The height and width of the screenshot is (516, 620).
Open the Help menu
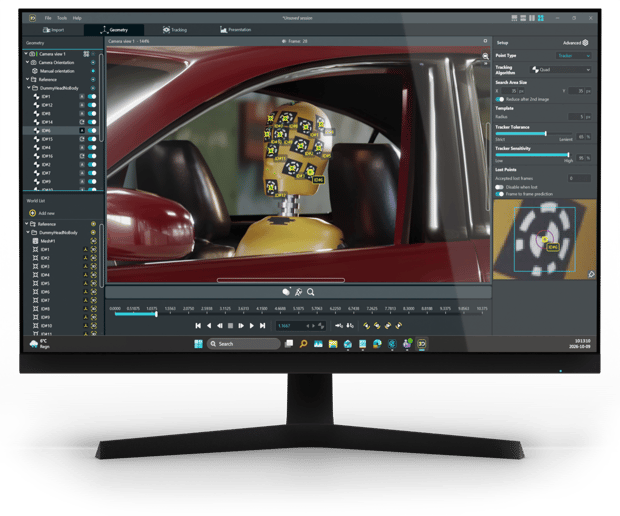click(x=77, y=18)
